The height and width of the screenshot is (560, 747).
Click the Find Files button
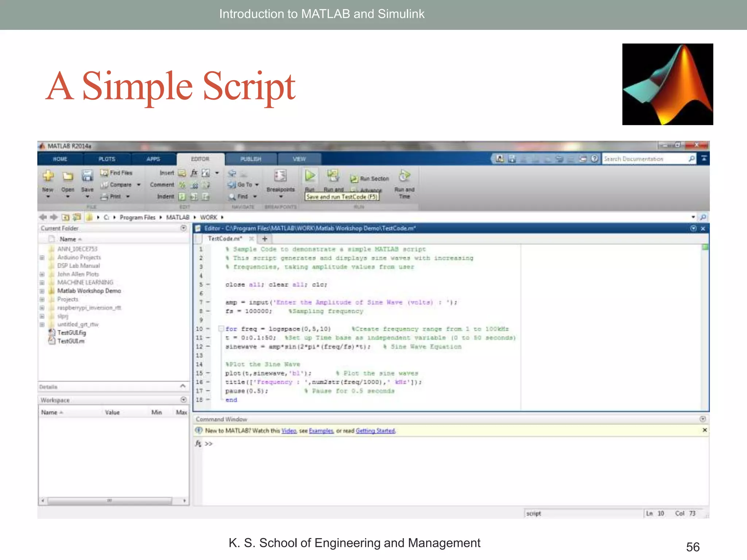pos(116,173)
